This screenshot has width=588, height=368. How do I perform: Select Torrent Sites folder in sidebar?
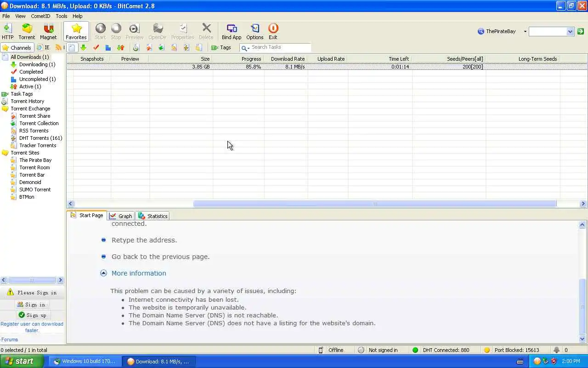click(25, 153)
